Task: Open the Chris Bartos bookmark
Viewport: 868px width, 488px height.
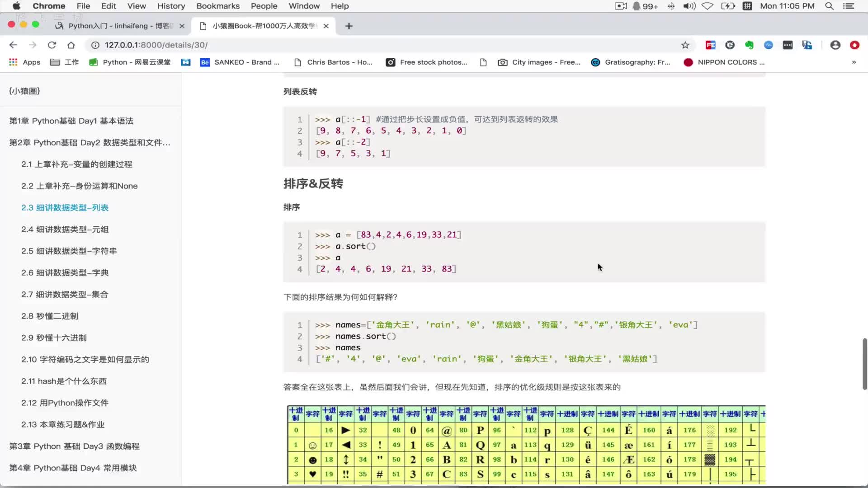Action: coord(334,62)
